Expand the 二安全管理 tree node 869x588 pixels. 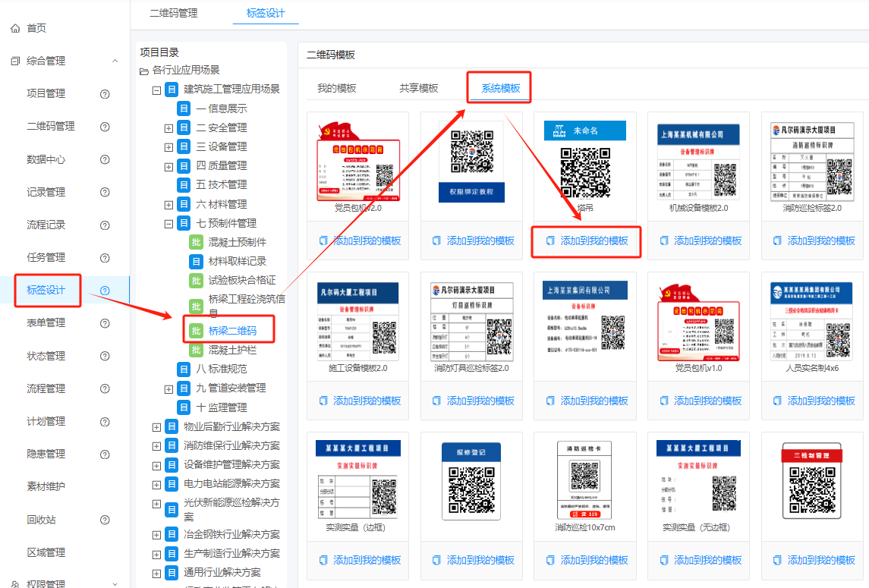coord(169,127)
